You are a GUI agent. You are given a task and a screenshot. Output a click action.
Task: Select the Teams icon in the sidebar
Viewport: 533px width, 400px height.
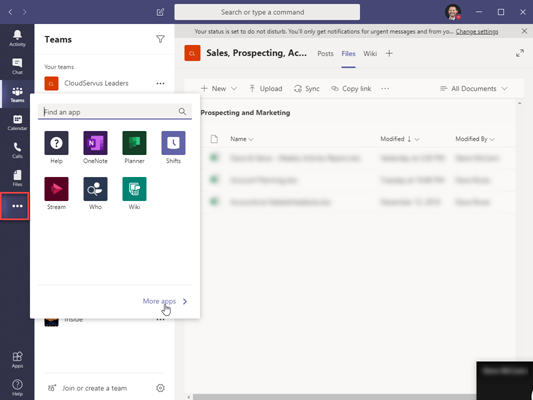[x=17, y=94]
